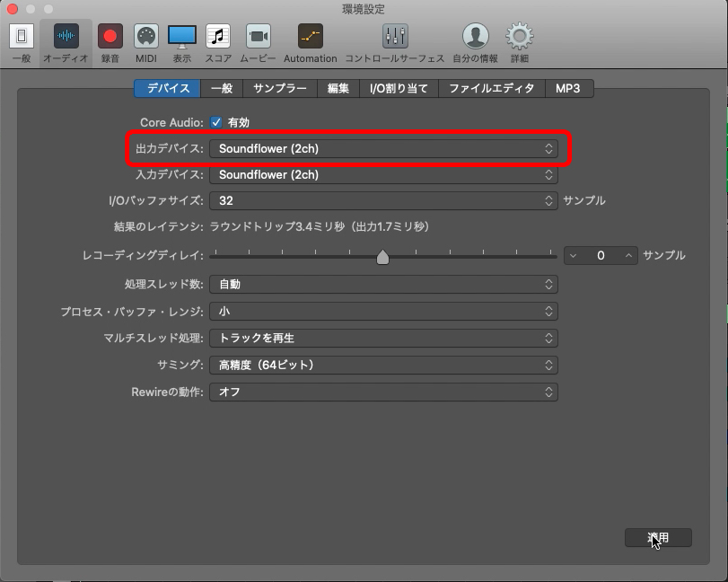Close the 環境設定 window
This screenshot has width=728, height=582.
coord(12,9)
